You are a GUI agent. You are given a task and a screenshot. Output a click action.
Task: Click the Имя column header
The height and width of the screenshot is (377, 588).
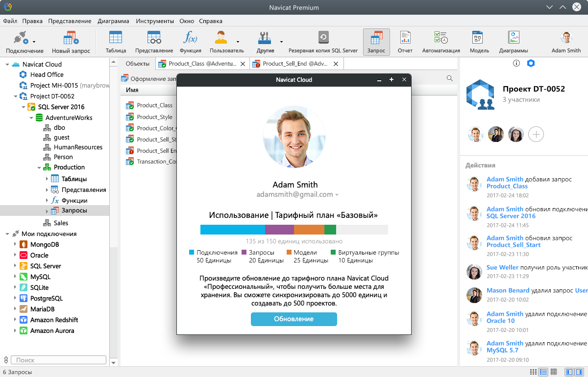tap(132, 90)
